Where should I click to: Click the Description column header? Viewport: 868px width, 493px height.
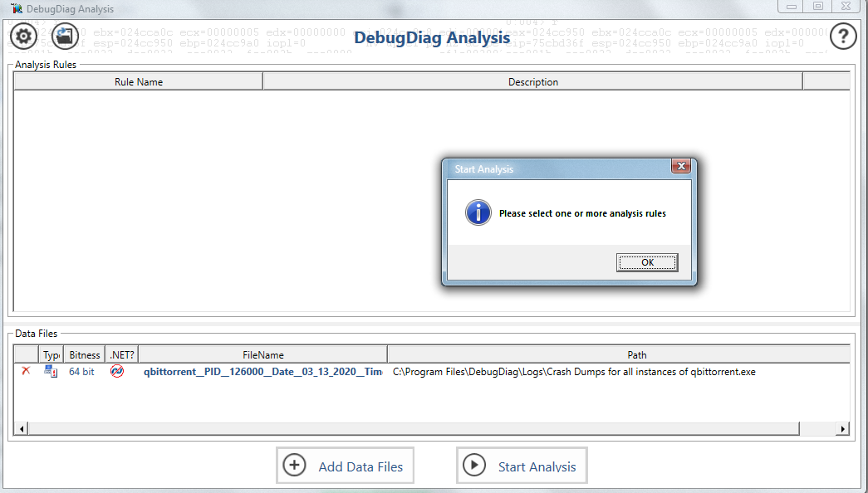click(x=533, y=82)
